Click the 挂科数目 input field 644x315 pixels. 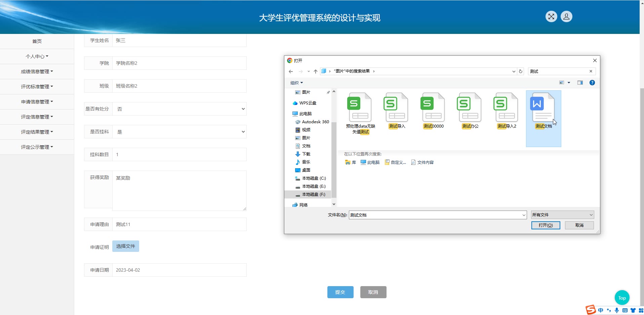(179, 154)
